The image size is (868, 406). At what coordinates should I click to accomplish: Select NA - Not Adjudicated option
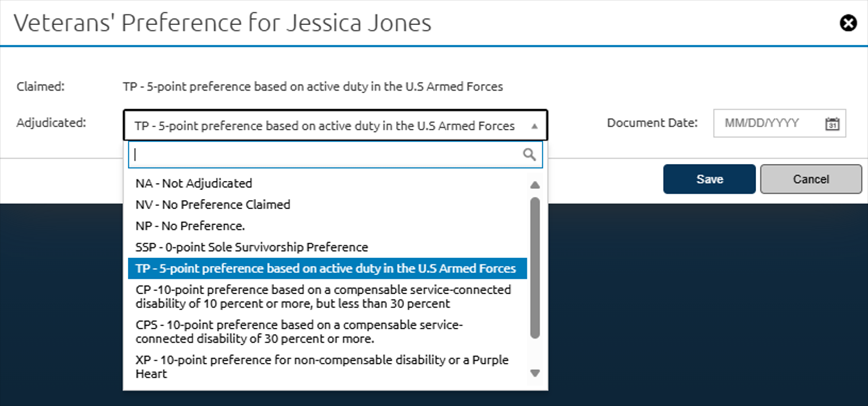[327, 183]
